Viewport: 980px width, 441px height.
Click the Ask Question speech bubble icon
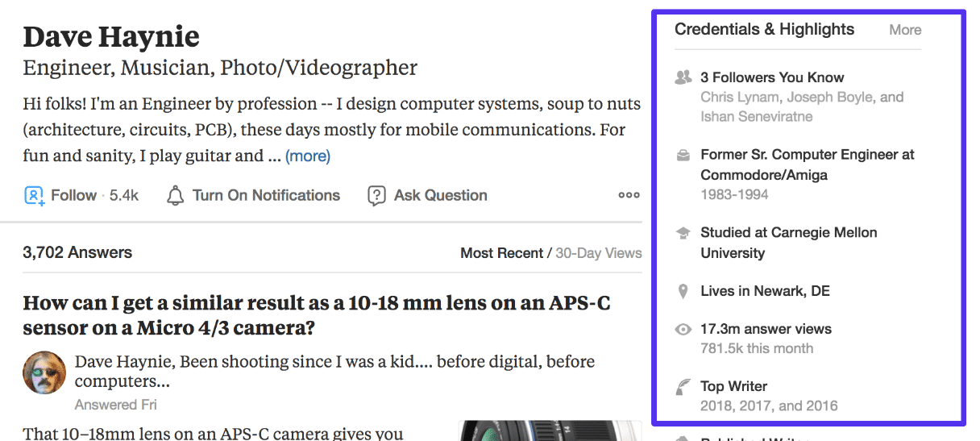[376, 196]
